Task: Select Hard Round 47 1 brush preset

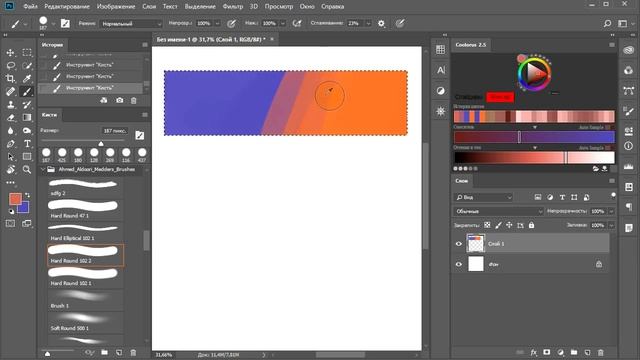Action: (x=85, y=209)
